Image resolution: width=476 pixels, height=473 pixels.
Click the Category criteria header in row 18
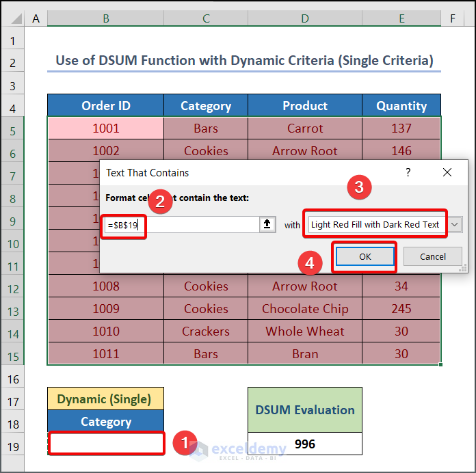[105, 422]
